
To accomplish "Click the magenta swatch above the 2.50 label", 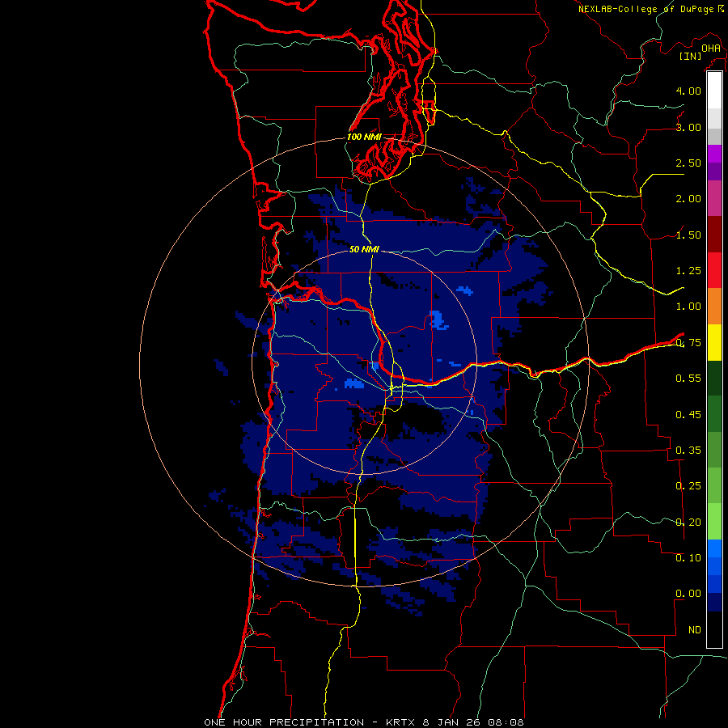I will point(714,154).
